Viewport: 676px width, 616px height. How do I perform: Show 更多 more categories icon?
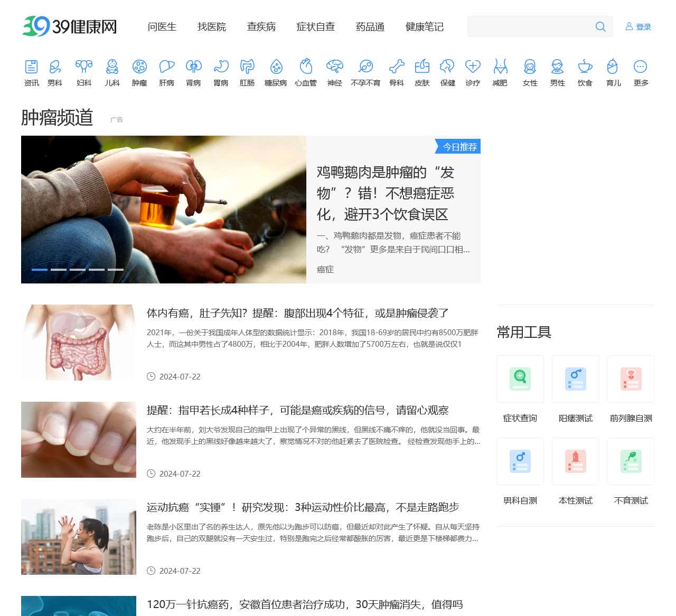click(641, 67)
